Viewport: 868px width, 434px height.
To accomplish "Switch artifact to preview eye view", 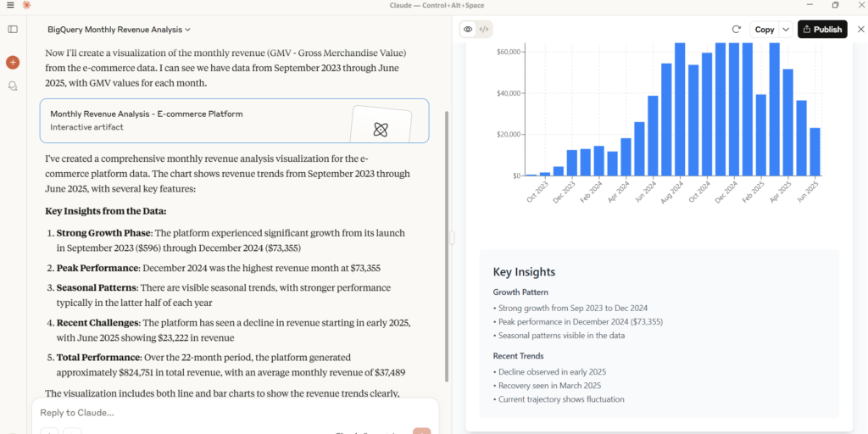I will tap(468, 29).
